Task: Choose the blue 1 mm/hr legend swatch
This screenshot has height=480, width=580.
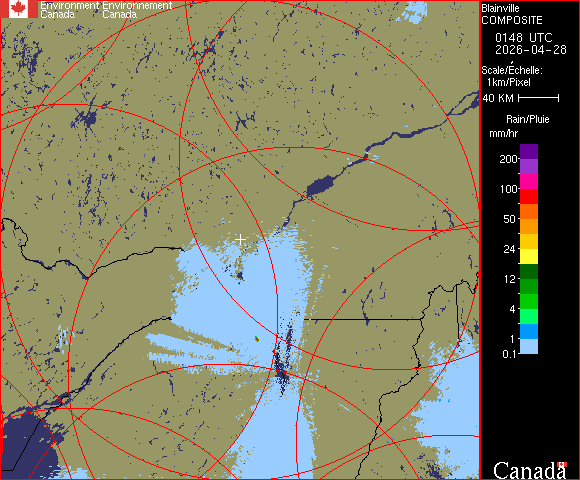Action: click(x=529, y=331)
